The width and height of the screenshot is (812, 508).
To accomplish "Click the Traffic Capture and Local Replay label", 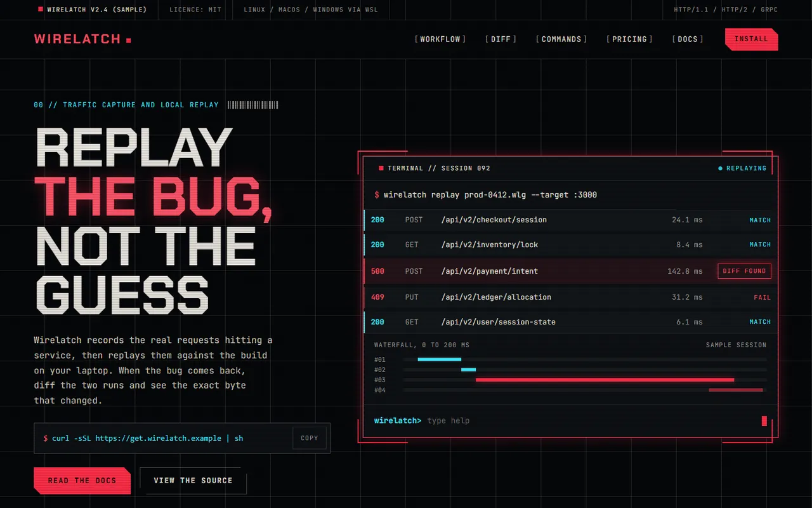I will click(x=126, y=105).
